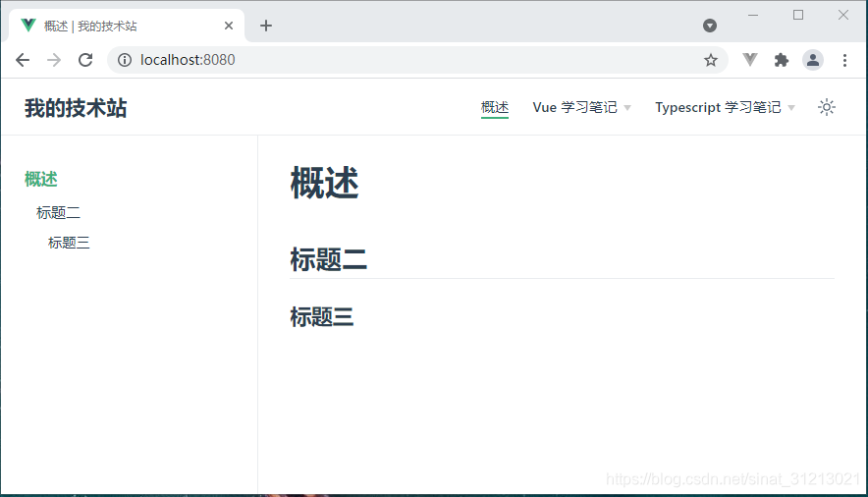Image resolution: width=868 pixels, height=497 pixels.
Task: Toggle dark mode with the sun icon
Action: 827,107
